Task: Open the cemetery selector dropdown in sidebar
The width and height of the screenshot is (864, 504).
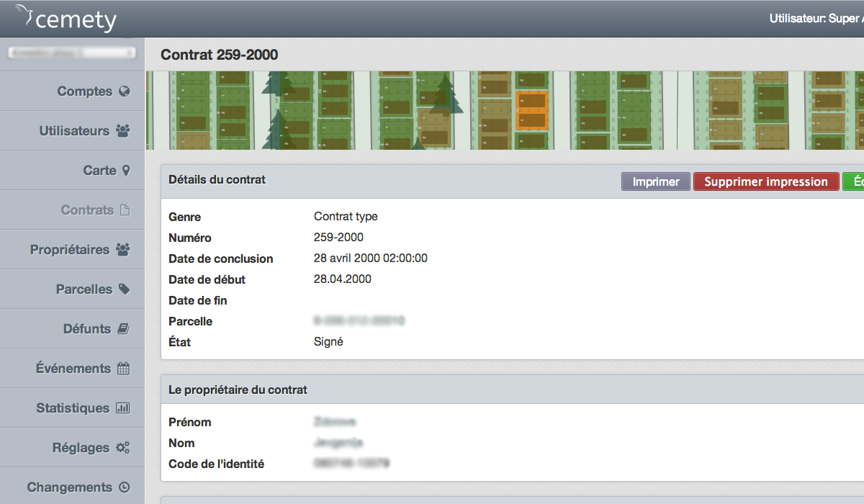Action: [x=71, y=53]
